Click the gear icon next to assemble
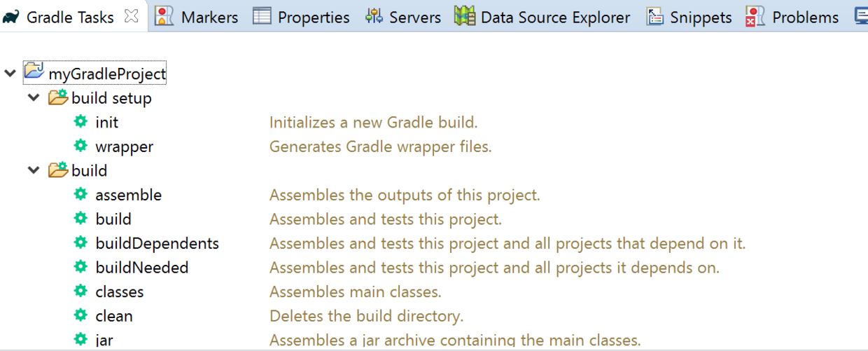Viewport: 868px width, 351px height. (80, 194)
